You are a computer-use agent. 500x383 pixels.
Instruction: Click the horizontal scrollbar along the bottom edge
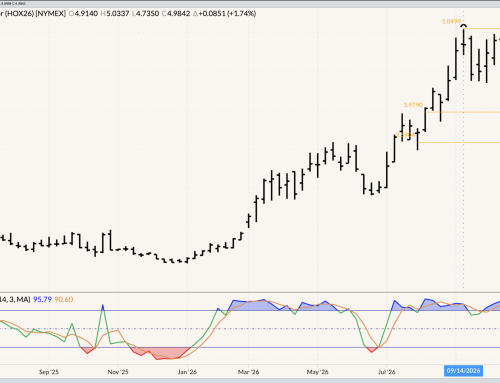250,381
